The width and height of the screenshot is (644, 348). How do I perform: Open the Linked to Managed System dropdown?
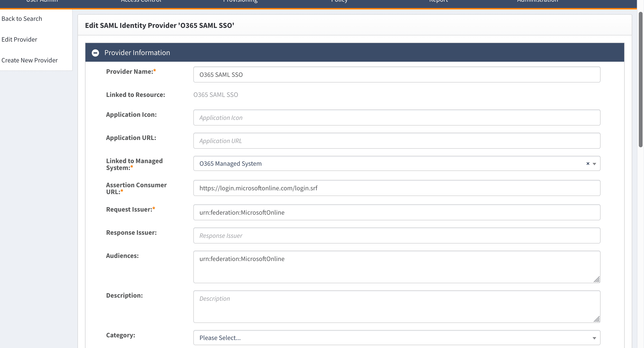(594, 164)
